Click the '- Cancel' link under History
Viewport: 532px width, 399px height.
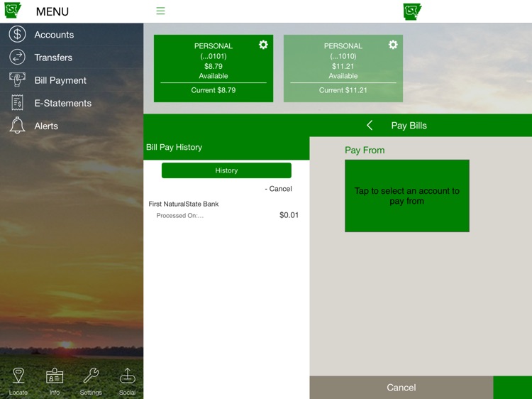[278, 189]
